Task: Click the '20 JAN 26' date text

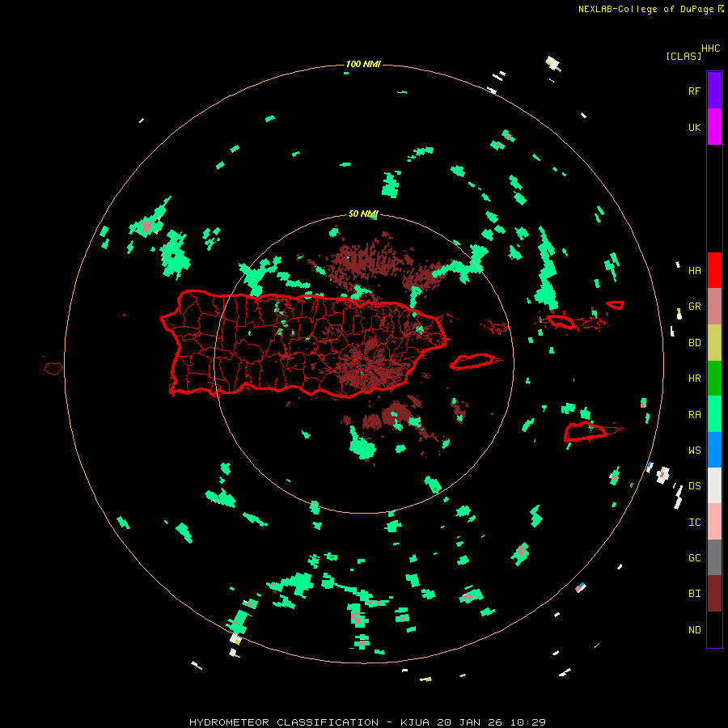Action: pyautogui.click(x=470, y=722)
